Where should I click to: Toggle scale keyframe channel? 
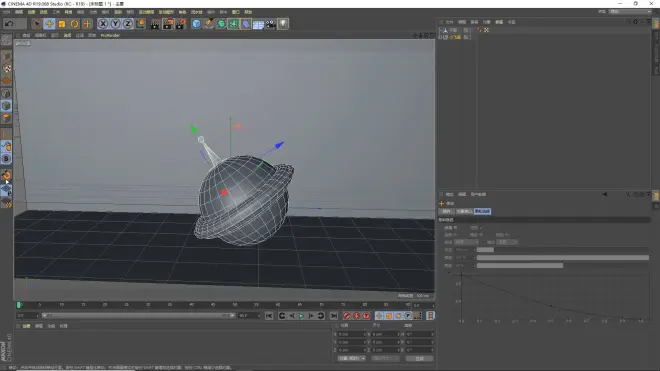pyautogui.click(x=389, y=316)
